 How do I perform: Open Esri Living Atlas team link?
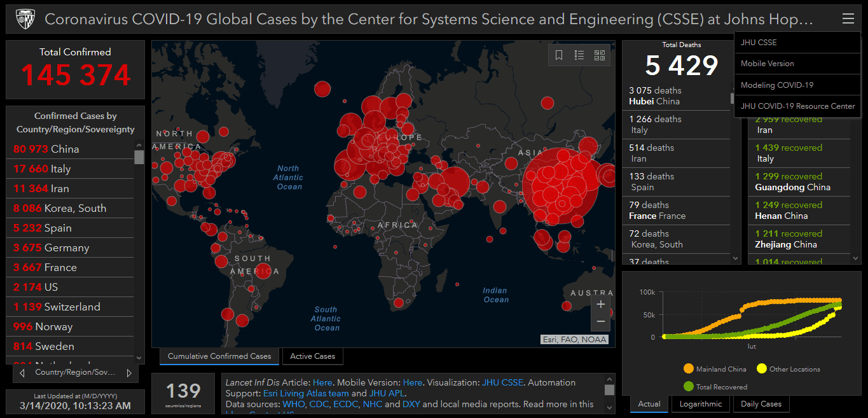tap(306, 393)
